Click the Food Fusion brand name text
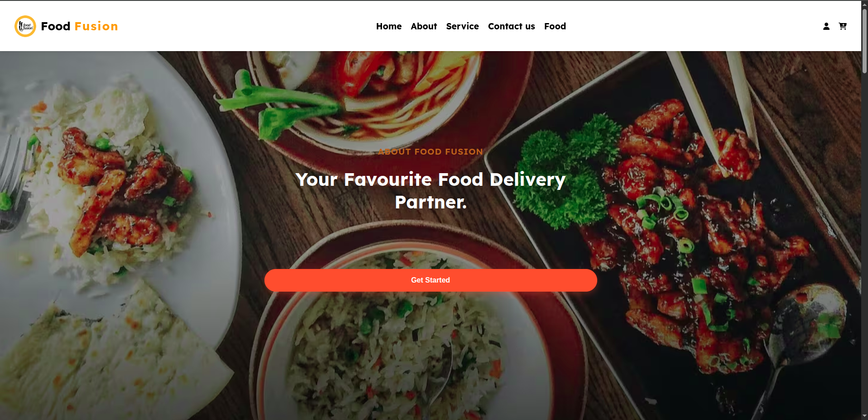 [80, 26]
